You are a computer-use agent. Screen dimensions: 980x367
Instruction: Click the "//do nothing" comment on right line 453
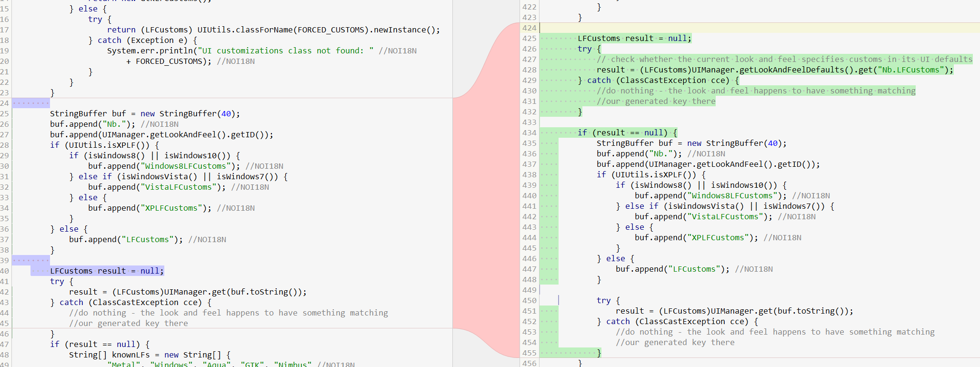[775, 332]
